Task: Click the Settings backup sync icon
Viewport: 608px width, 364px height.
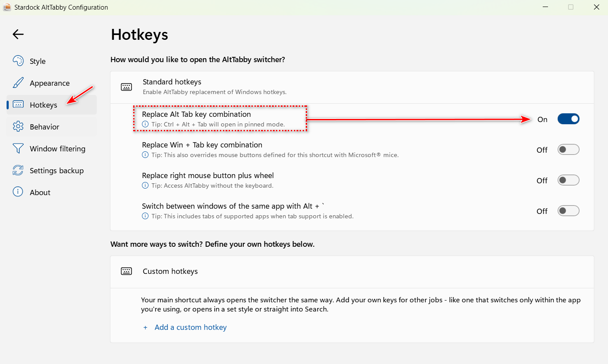Action: (x=18, y=170)
